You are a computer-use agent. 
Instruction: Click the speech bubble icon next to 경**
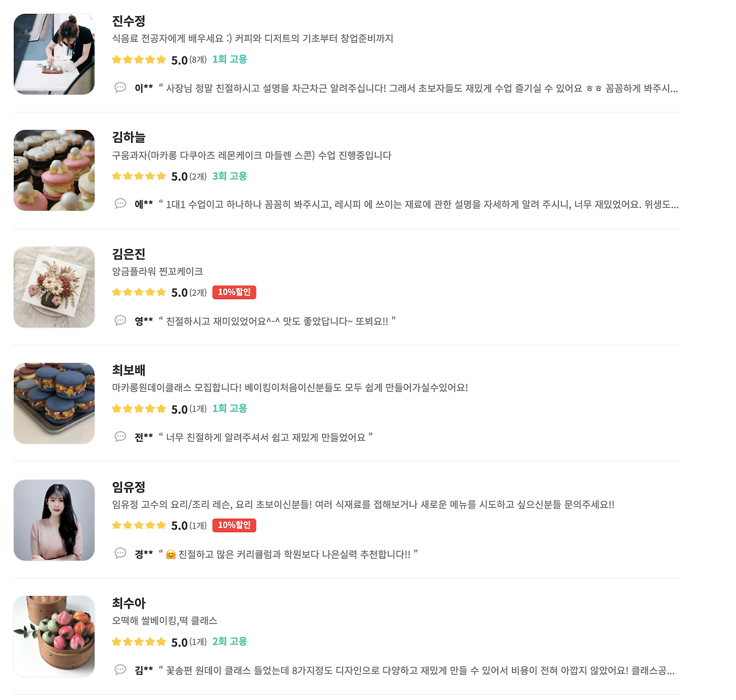pos(120,553)
